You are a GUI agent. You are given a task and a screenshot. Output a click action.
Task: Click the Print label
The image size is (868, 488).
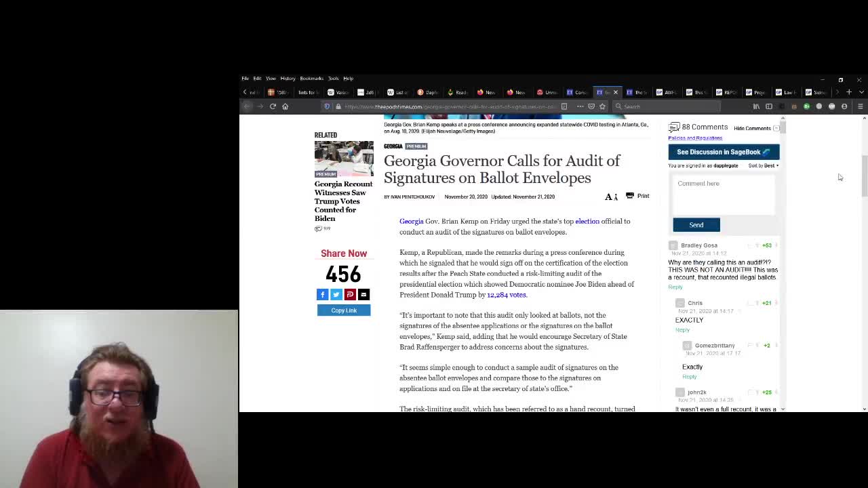coord(643,196)
